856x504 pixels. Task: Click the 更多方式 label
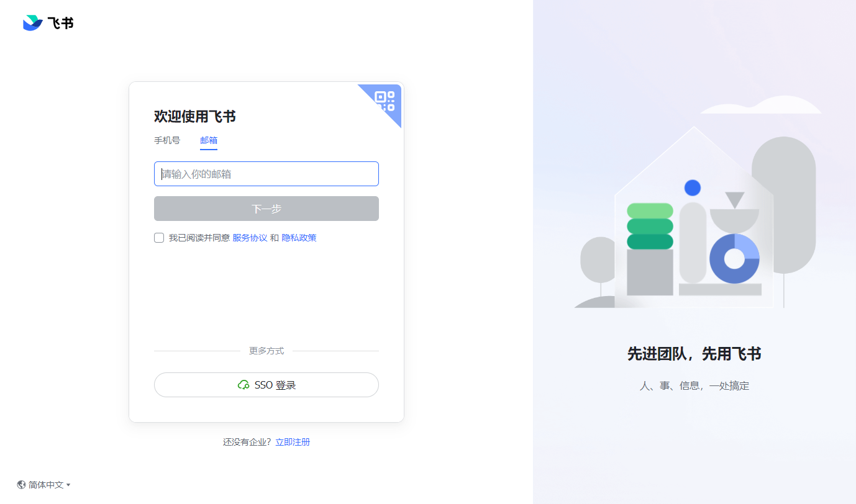266,351
